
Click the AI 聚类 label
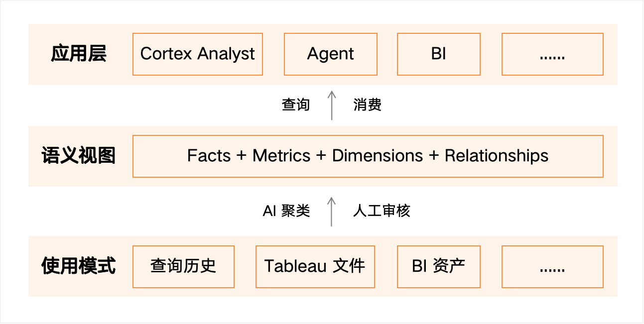[286, 212]
